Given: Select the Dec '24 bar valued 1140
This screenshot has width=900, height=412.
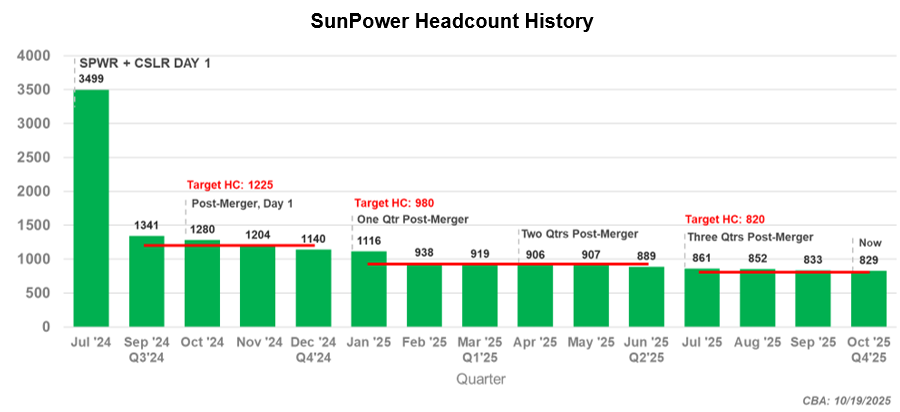Looking at the screenshot, I should tap(313, 288).
